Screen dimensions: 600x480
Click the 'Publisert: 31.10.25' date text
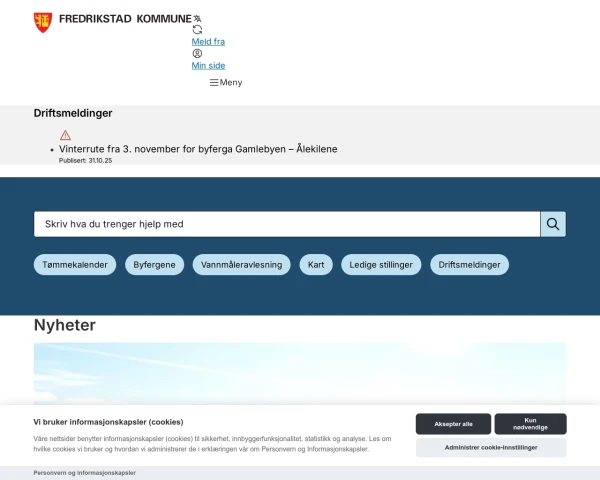[x=85, y=160]
